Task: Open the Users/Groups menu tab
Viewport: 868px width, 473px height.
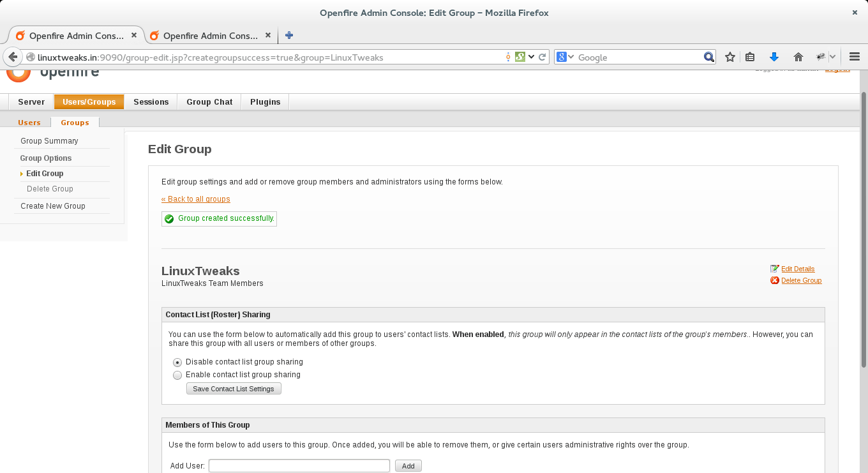Action: coord(89,102)
